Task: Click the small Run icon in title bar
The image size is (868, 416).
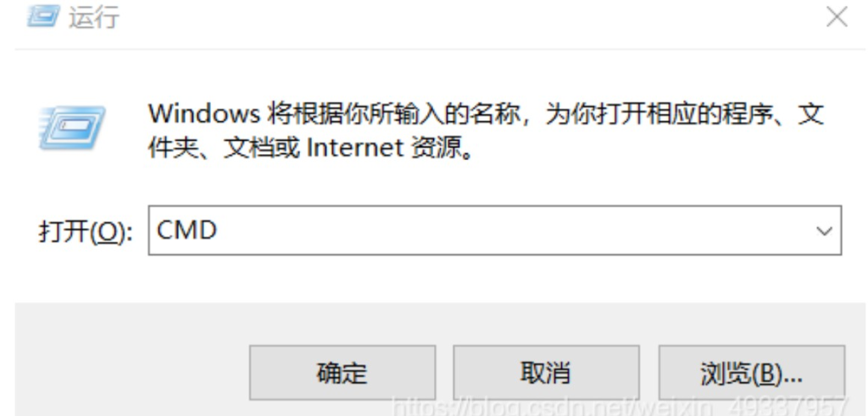Action: tap(42, 17)
